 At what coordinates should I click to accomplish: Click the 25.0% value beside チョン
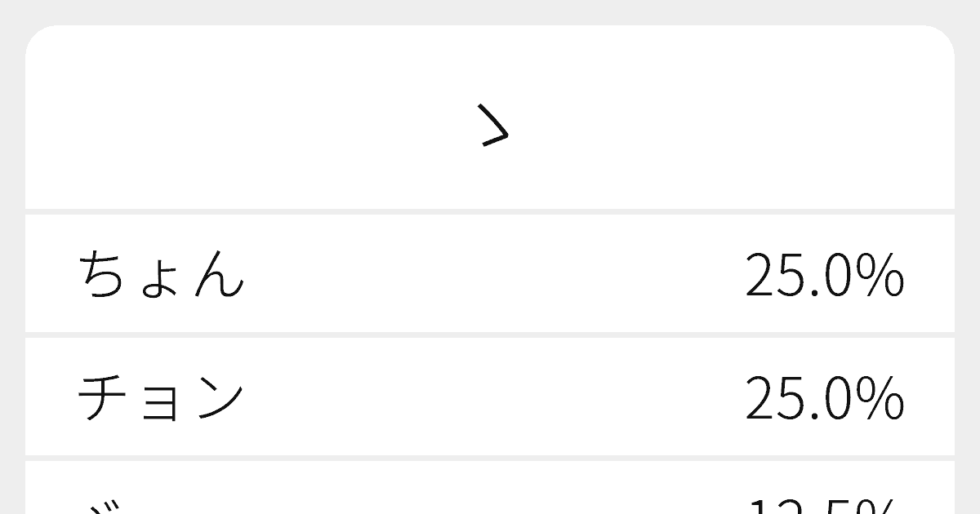tap(824, 398)
